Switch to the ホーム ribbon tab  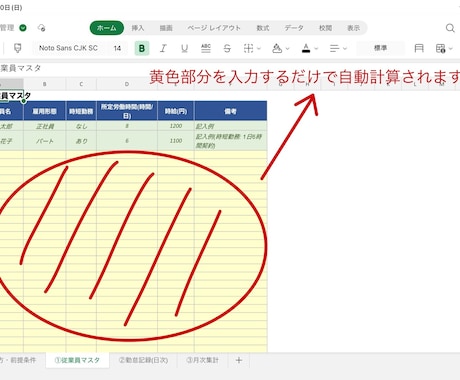pyautogui.click(x=107, y=28)
